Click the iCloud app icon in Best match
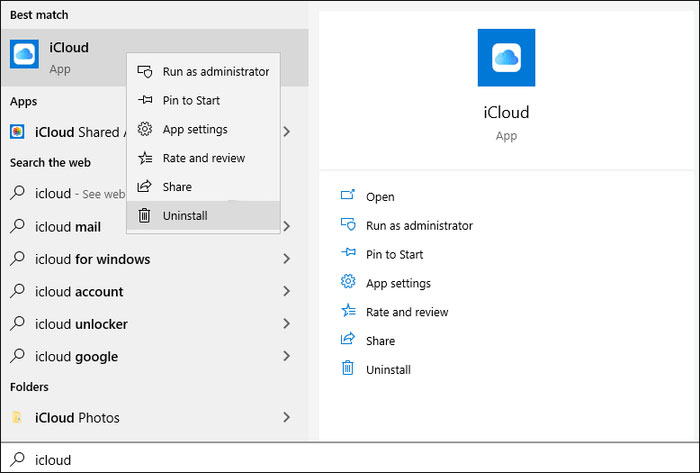 (x=25, y=54)
